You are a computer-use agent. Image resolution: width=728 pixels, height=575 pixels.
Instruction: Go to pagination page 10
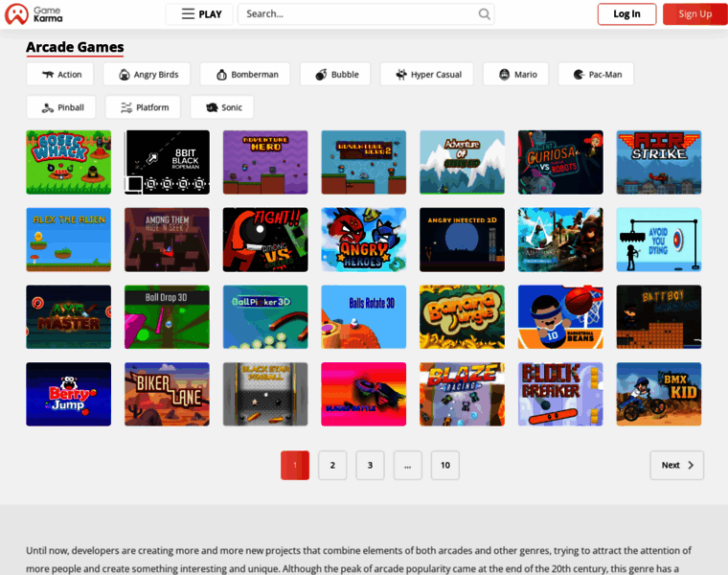(445, 465)
